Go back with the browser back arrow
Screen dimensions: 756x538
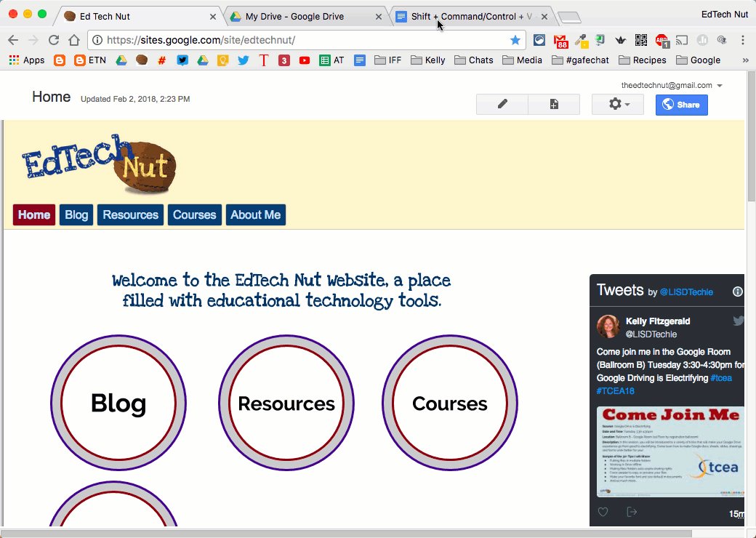pyautogui.click(x=13, y=40)
